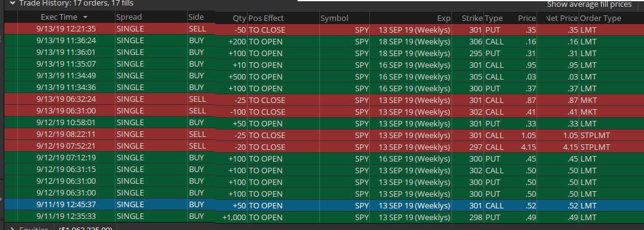Select the highlighted 9/11/19 12:45:37 BUY row
Screen dimensions: 644x230
pyautogui.click(x=322, y=205)
